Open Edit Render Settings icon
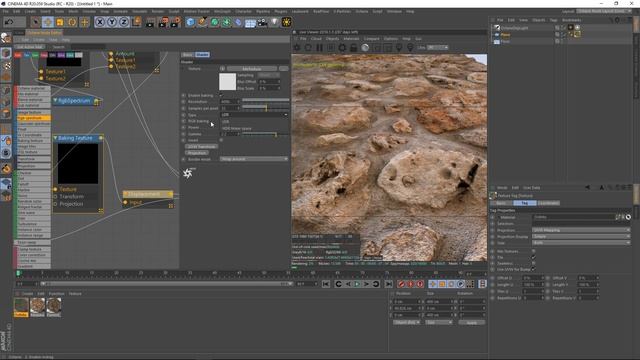The height and width of the screenshot is (360, 640). pyautogui.click(x=176, y=22)
